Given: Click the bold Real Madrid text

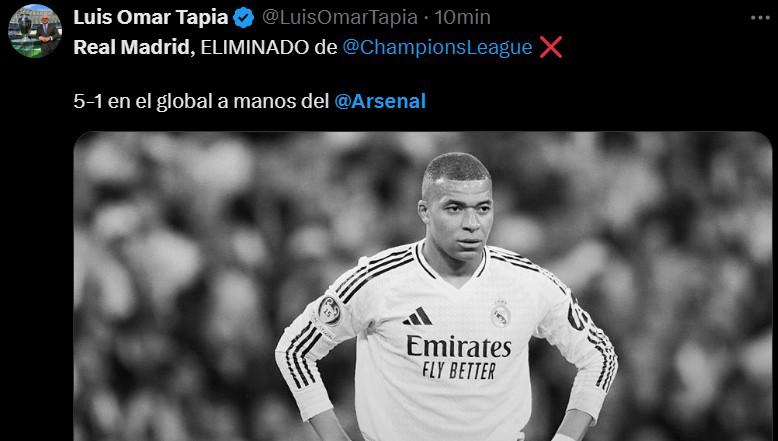Looking at the screenshot, I should pyautogui.click(x=131, y=47).
